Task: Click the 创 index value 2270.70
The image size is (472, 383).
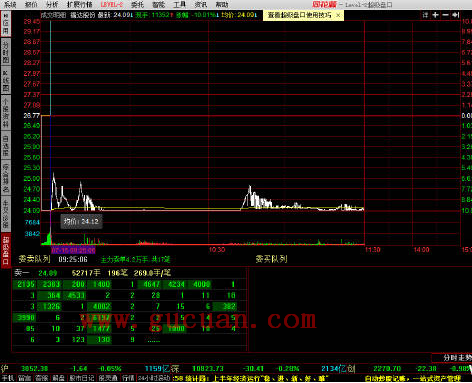Action: coord(387,369)
